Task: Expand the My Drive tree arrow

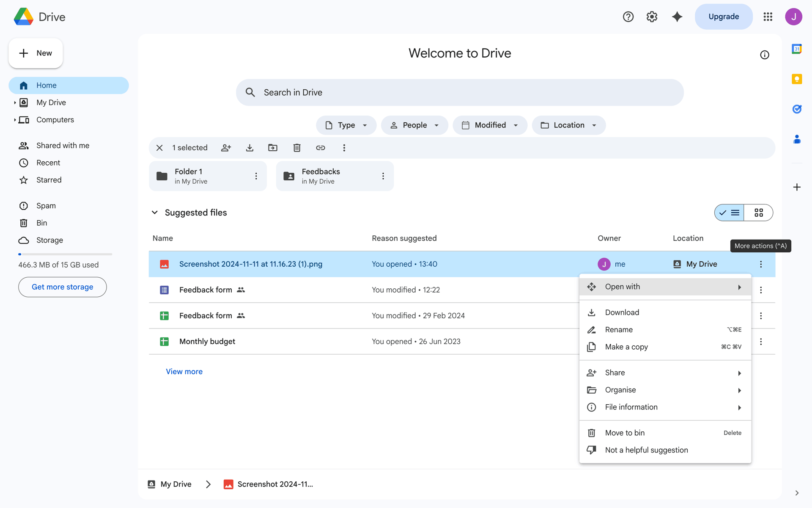Action: coord(15,103)
